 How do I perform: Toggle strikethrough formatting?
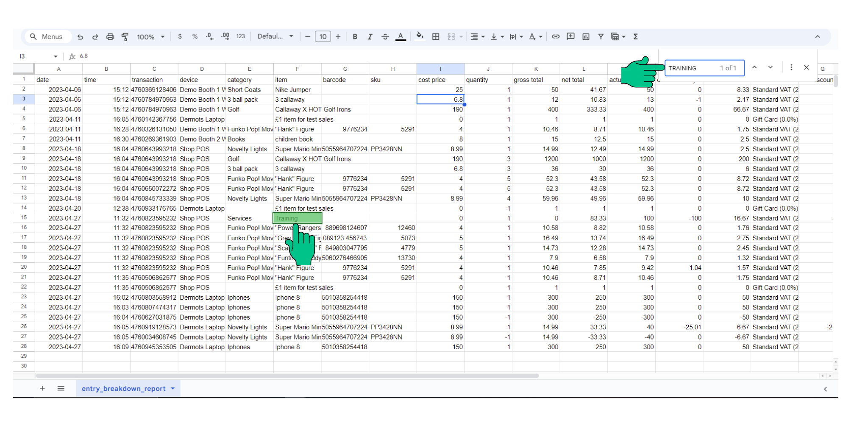385,37
